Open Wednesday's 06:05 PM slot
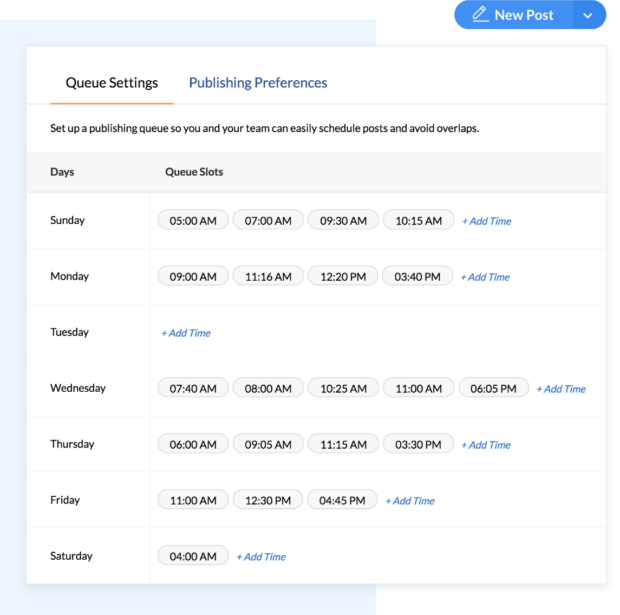 tap(494, 389)
